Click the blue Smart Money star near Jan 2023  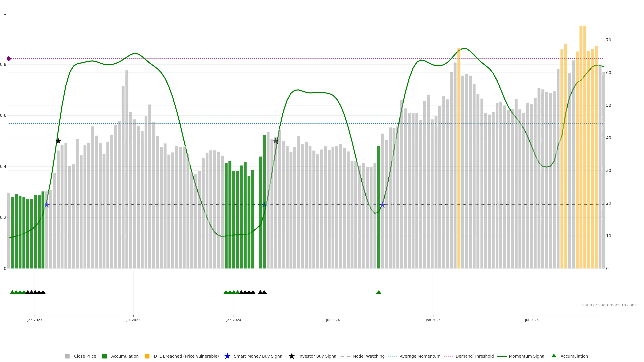(47, 205)
